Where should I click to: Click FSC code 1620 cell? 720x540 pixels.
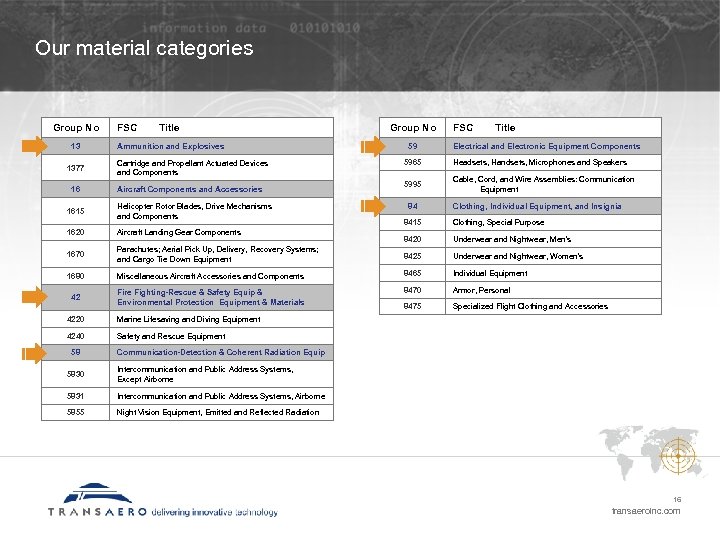[75, 232]
